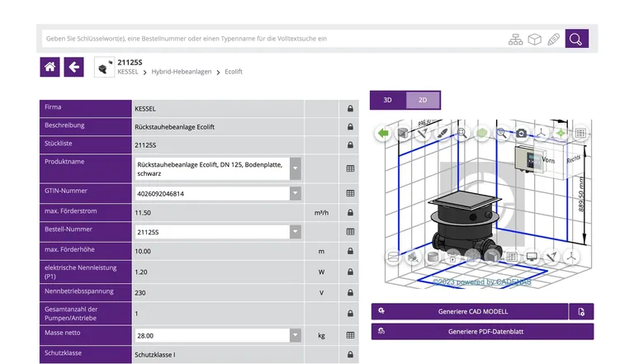
Task: Open KESSEL breadcrumb link
Action: (128, 73)
